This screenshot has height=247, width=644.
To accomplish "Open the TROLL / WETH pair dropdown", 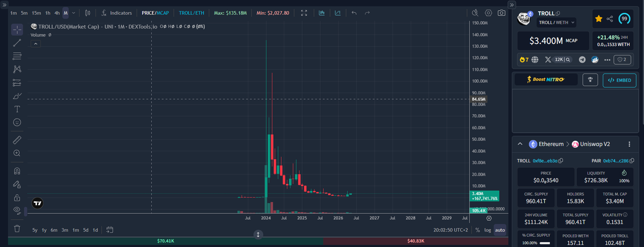I will pos(557,23).
